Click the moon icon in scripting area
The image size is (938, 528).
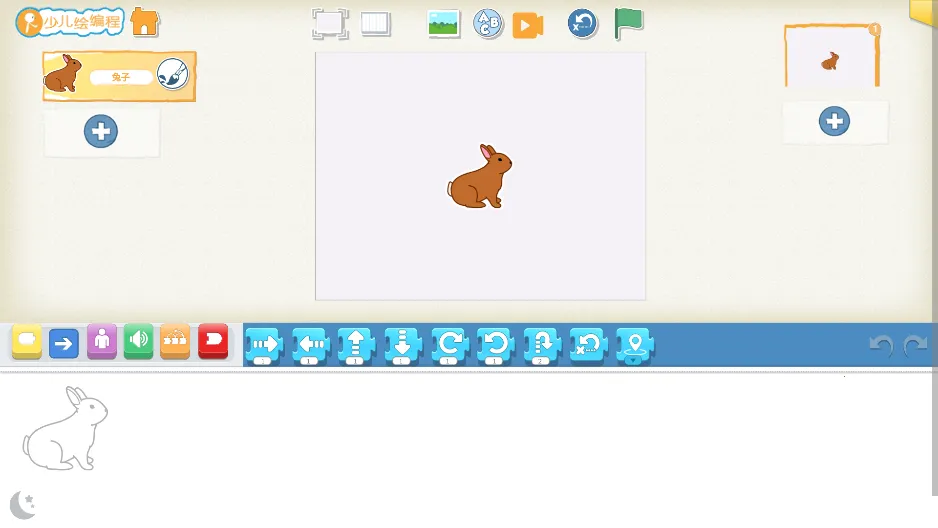pos(23,505)
